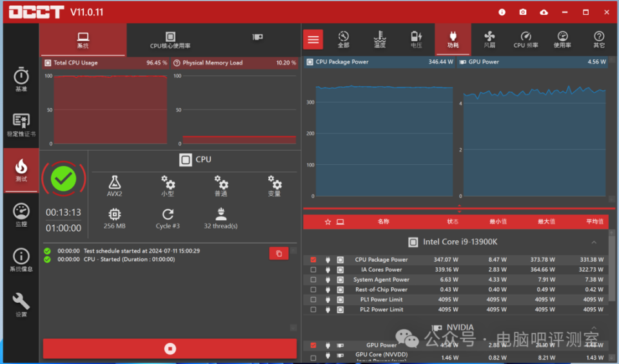Sort sensors by 最大值 column
This screenshot has width=619, height=364.
point(546,222)
